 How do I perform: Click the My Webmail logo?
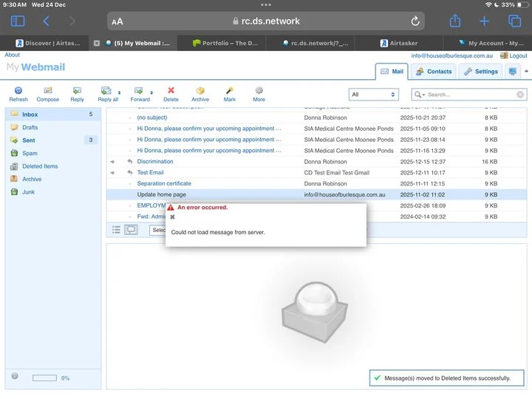pos(35,67)
